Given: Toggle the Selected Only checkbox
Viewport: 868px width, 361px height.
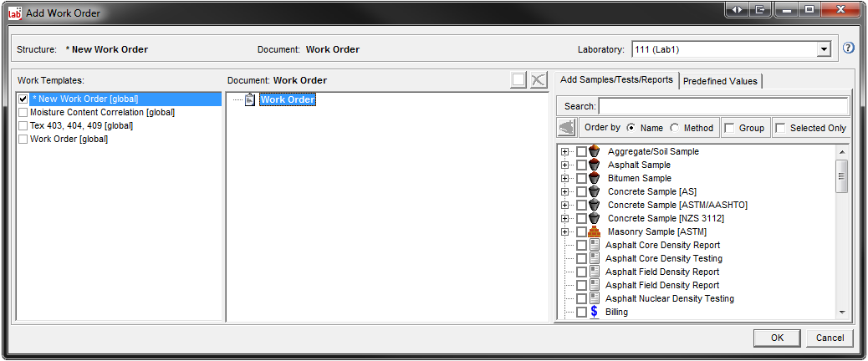Looking at the screenshot, I should (780, 128).
